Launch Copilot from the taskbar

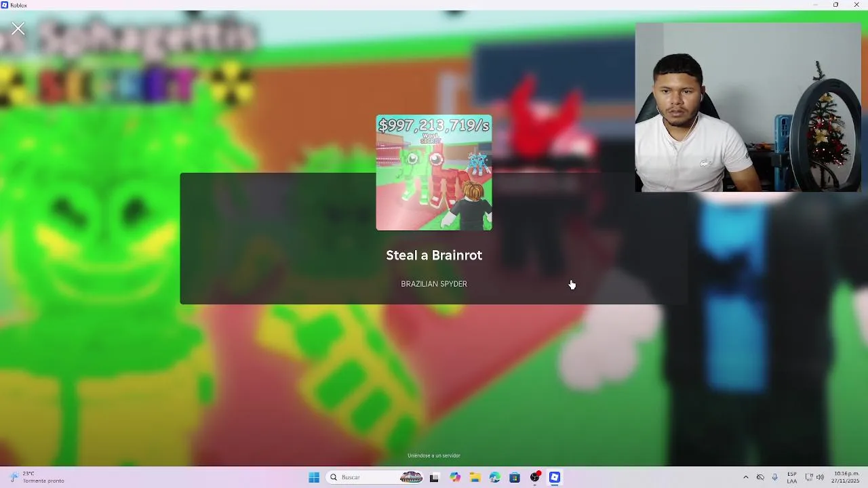(x=455, y=477)
